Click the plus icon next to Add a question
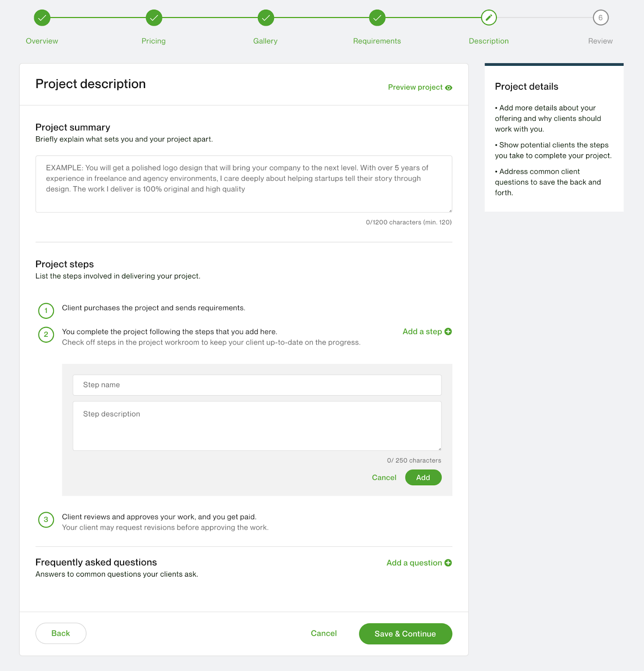The width and height of the screenshot is (644, 671). pos(448,563)
